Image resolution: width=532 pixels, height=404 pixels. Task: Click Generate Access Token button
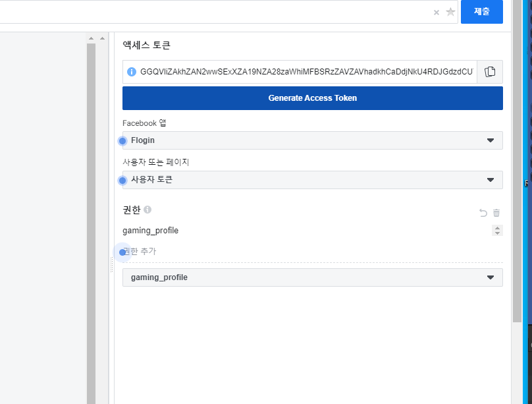click(x=313, y=98)
